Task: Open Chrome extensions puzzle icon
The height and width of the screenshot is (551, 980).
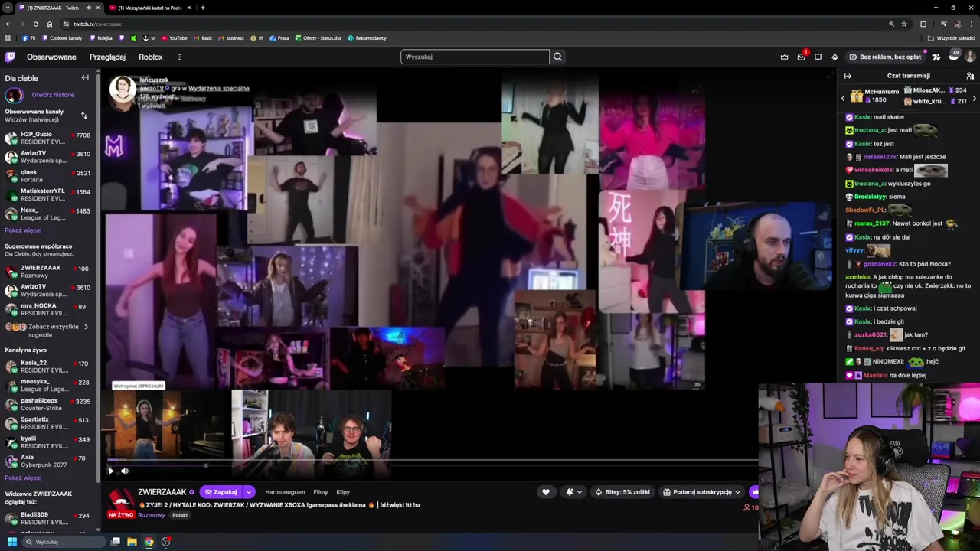Action: [x=923, y=24]
